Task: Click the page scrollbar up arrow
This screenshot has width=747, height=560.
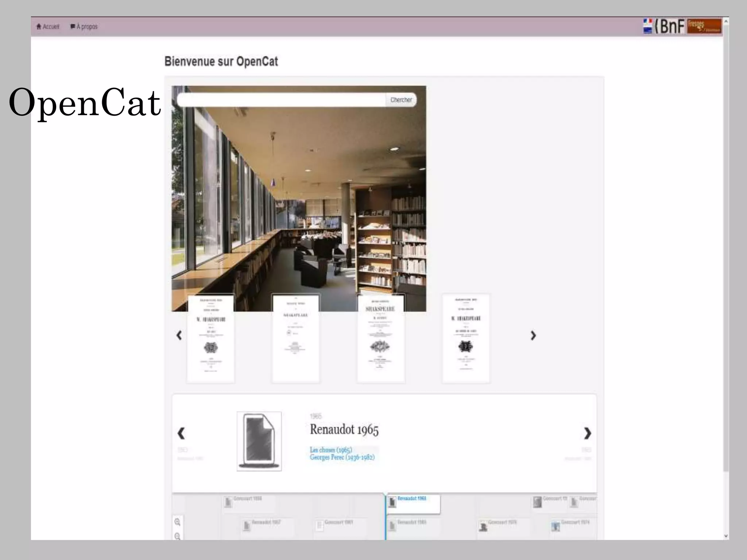Action: click(726, 22)
